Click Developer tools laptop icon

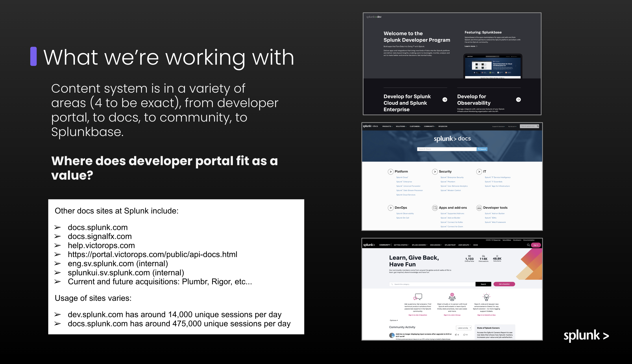pos(479,208)
